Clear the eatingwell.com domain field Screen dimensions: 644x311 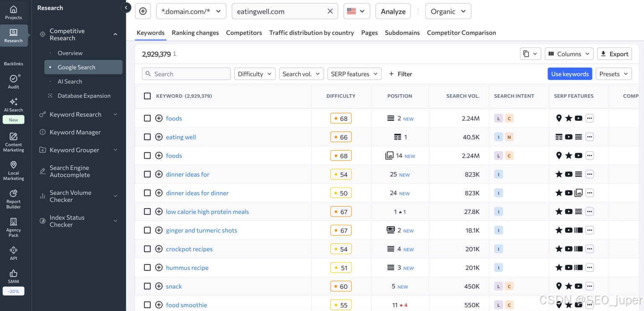(330, 11)
